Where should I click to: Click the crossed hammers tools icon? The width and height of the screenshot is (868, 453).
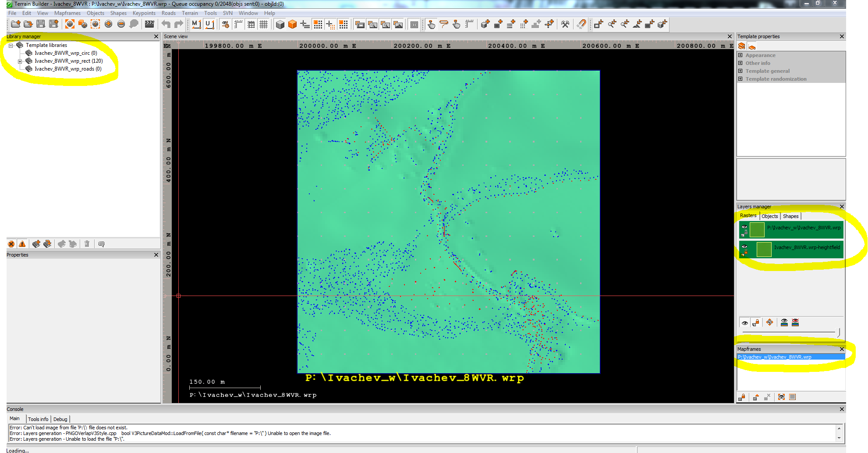565,24
